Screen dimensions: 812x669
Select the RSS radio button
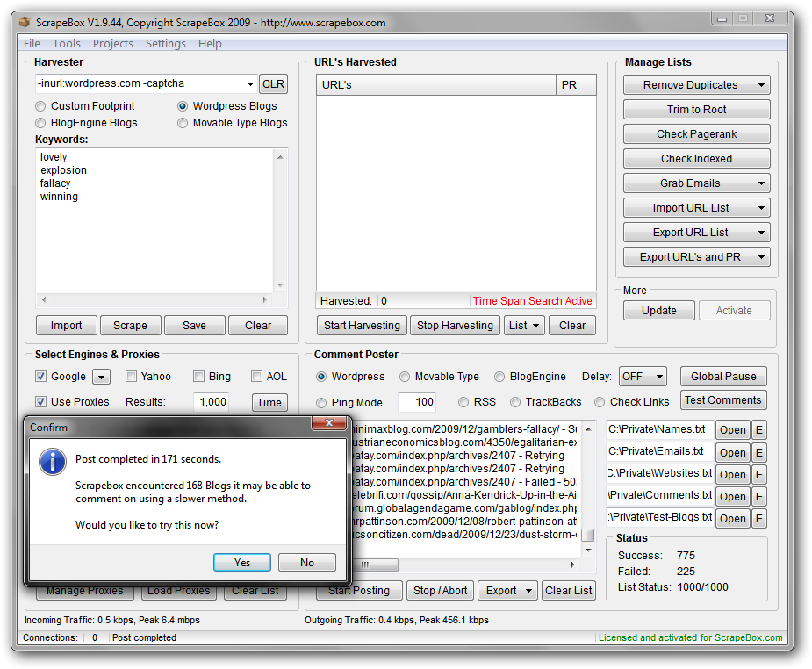click(x=463, y=402)
